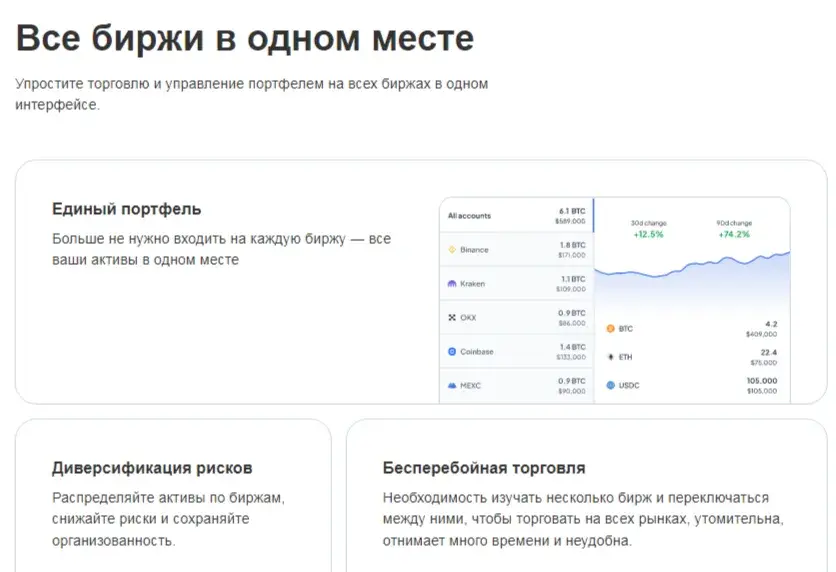Viewport: 836px width, 572px height.
Task: Click the Единый портфель card title
Action: pos(126,209)
